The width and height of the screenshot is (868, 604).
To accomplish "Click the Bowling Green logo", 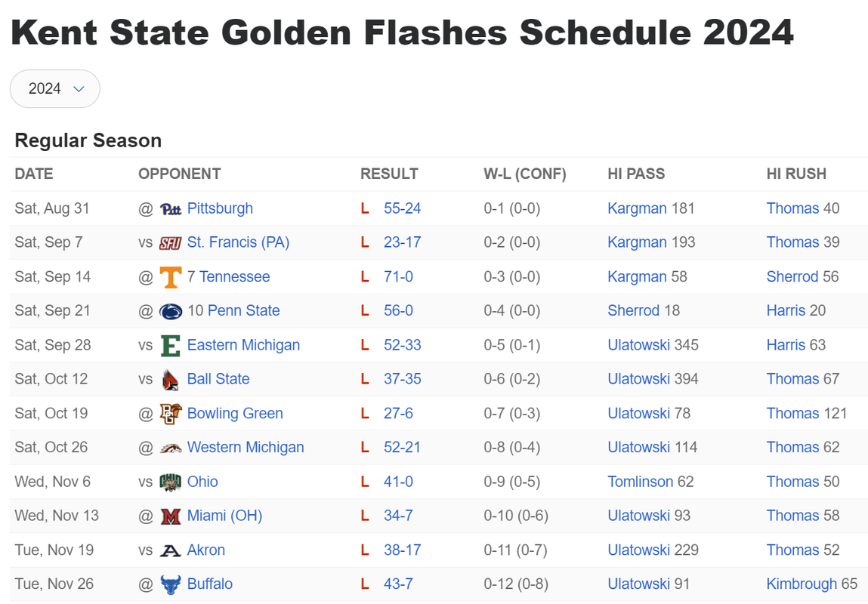I will click(171, 414).
